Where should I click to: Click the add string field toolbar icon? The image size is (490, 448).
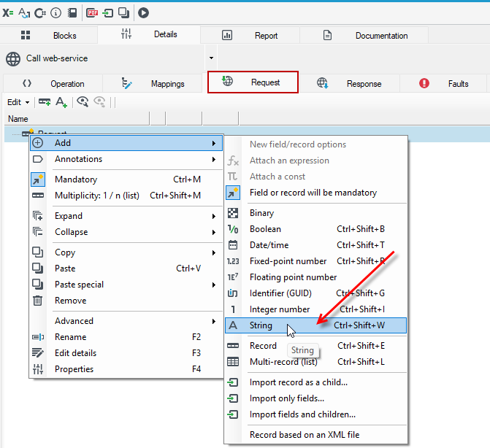61,102
